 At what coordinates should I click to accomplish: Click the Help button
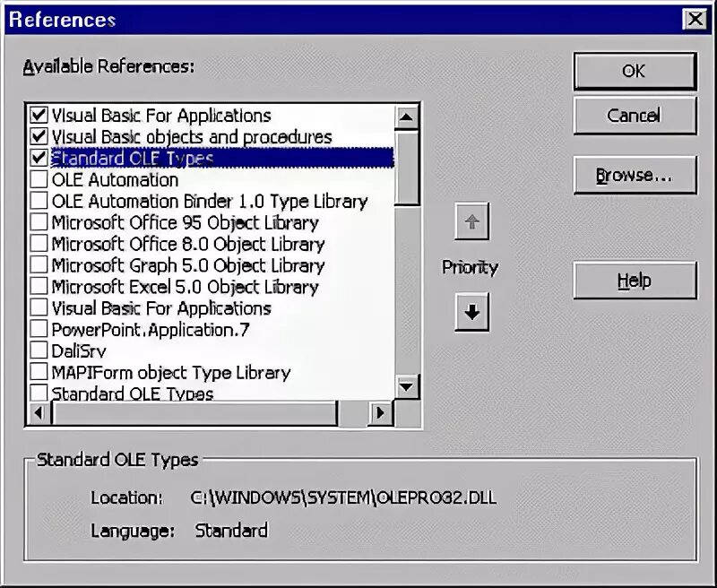(635, 281)
